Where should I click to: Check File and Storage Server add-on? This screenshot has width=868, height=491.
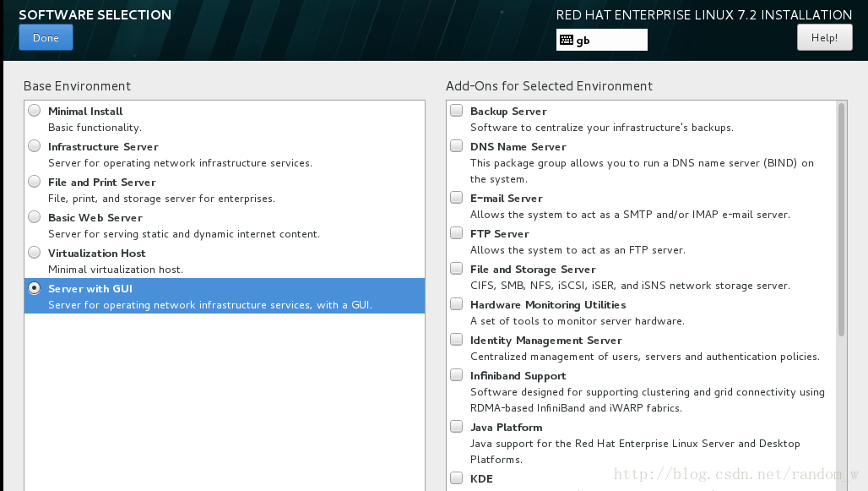(456, 268)
